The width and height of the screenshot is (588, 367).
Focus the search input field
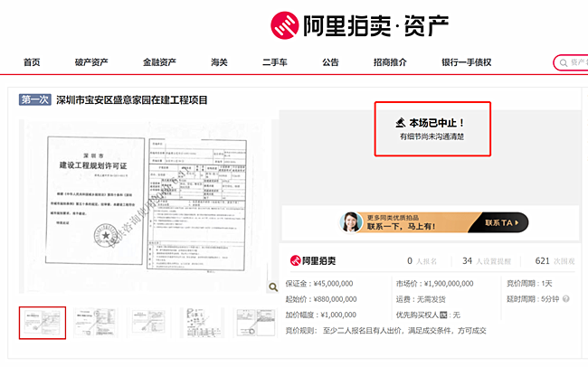coord(571,62)
